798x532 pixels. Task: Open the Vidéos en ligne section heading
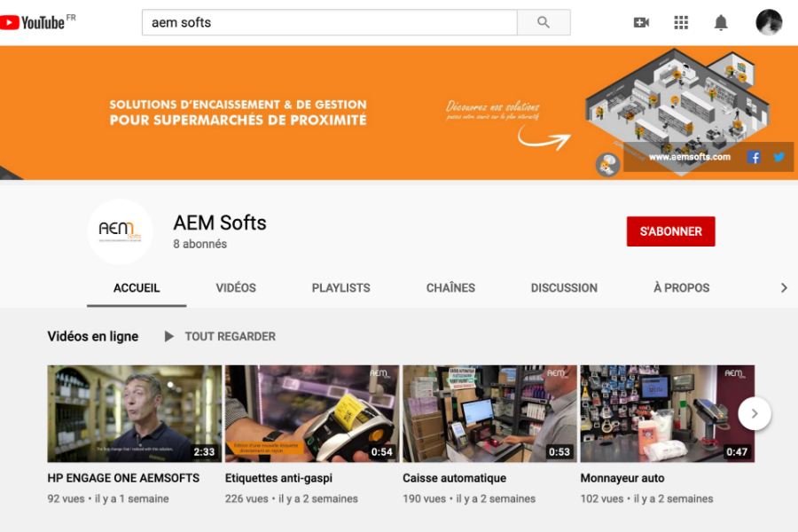[x=92, y=337]
